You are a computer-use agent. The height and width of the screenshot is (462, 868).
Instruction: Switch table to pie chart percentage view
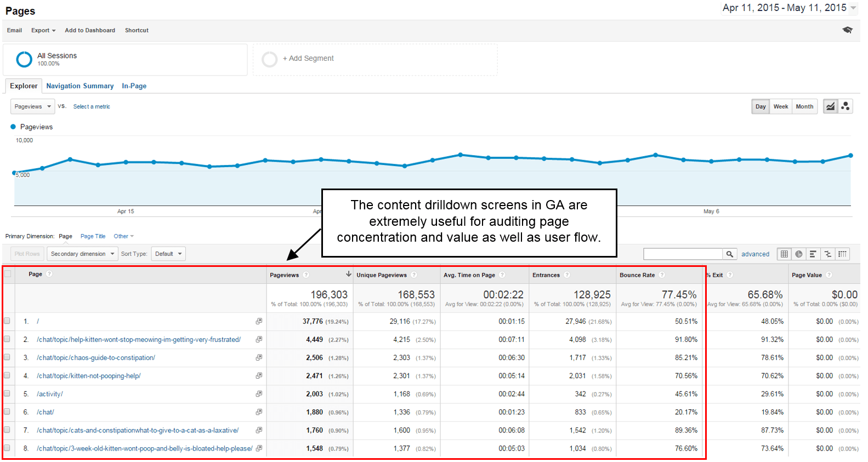799,254
